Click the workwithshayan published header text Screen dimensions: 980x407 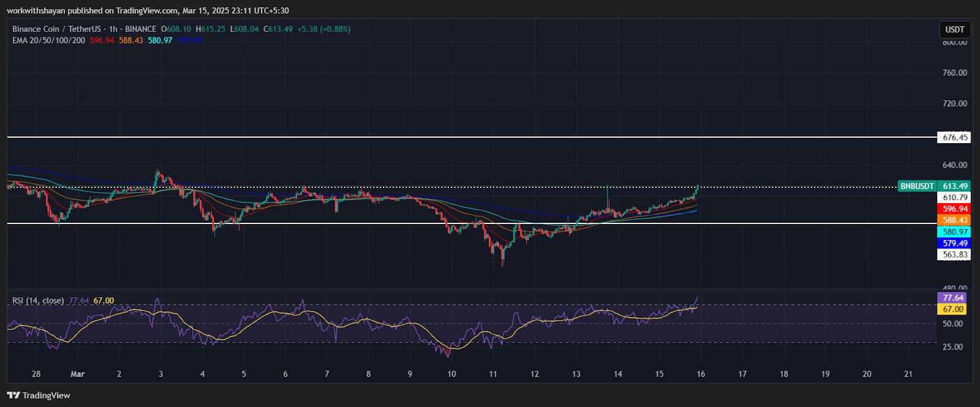(x=148, y=10)
